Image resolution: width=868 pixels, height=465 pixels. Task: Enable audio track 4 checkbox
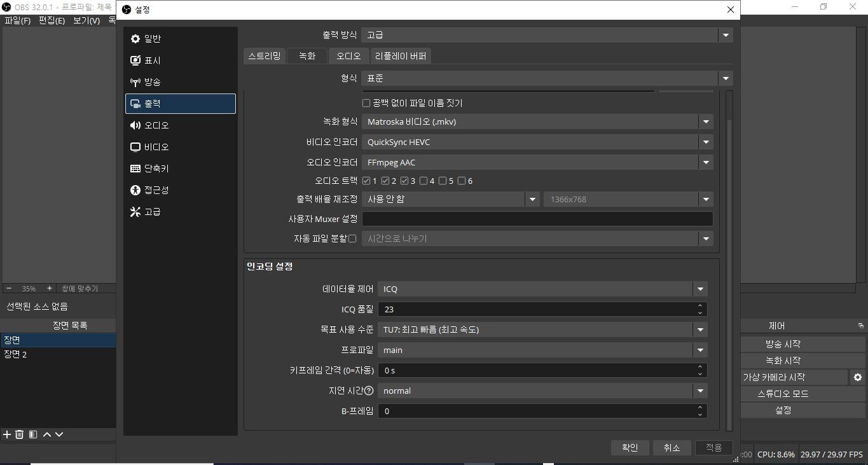pos(424,181)
